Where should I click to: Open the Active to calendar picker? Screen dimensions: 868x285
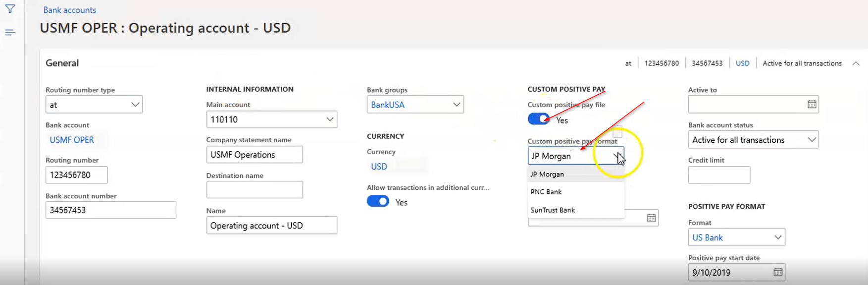812,104
